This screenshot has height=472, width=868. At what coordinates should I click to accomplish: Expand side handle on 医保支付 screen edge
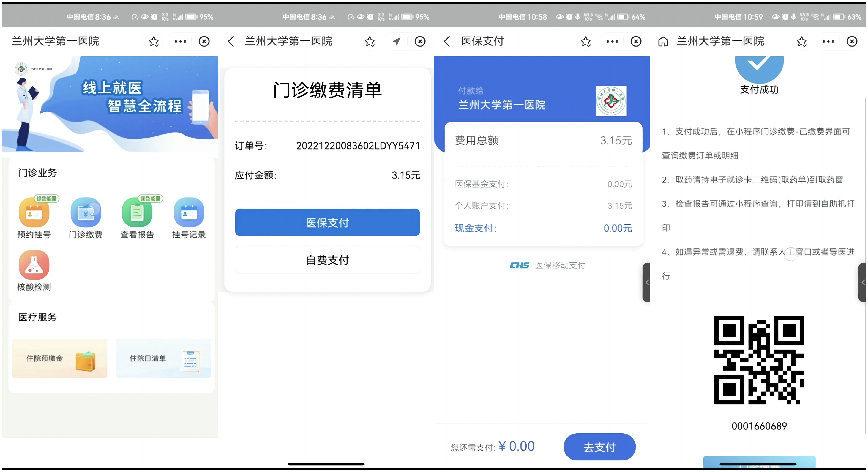pos(646,283)
